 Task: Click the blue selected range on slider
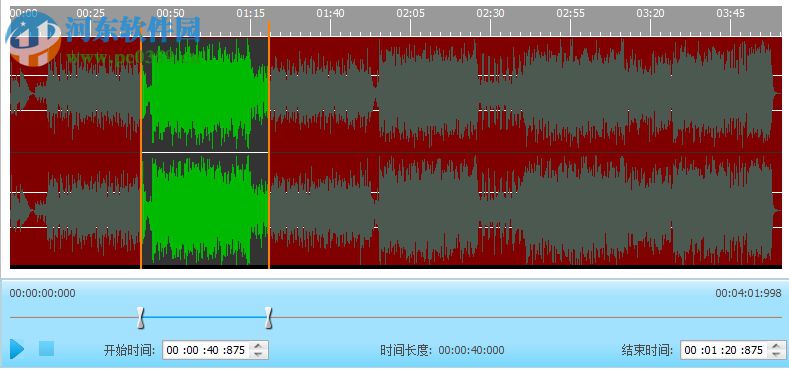205,318
